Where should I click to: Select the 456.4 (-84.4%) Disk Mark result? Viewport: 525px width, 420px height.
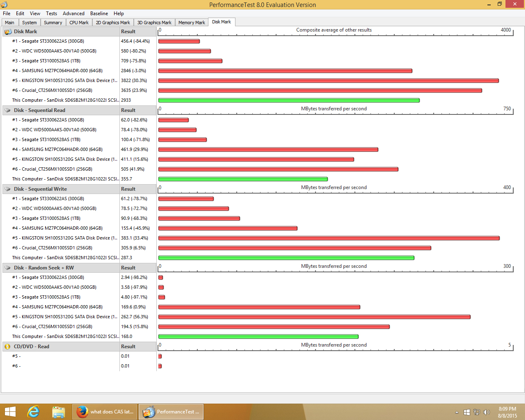point(135,41)
